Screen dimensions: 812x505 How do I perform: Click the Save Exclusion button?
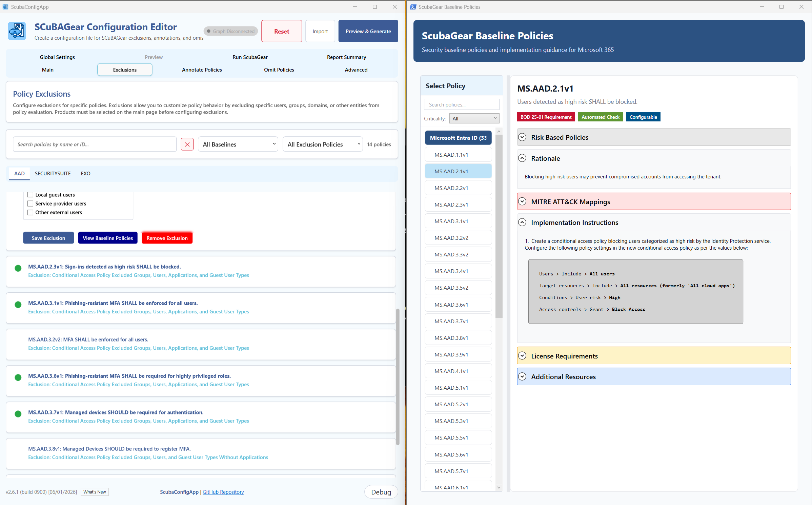coord(48,238)
